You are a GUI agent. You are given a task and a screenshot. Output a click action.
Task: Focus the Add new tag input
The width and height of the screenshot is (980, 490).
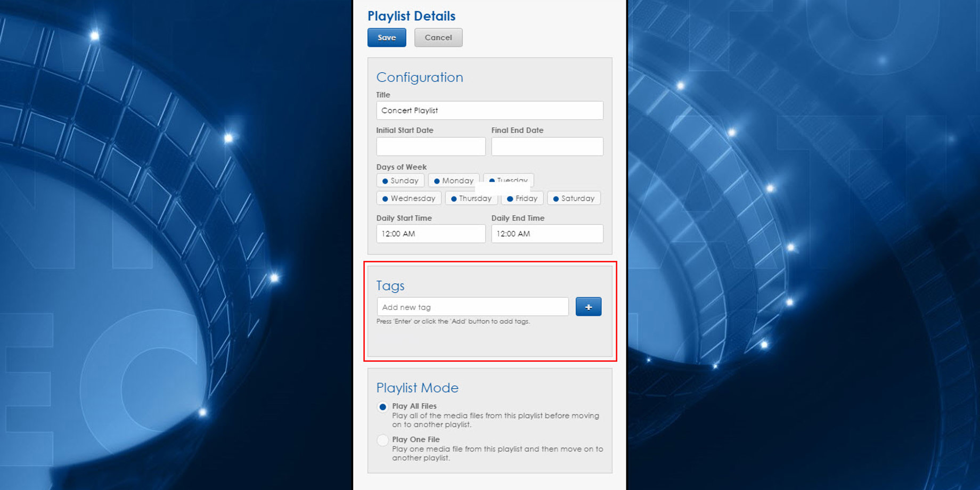coord(472,307)
